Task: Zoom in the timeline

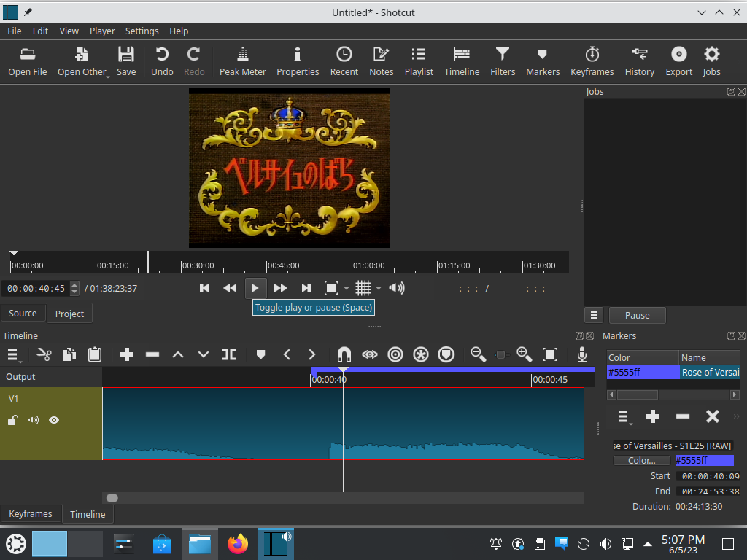Action: click(525, 355)
